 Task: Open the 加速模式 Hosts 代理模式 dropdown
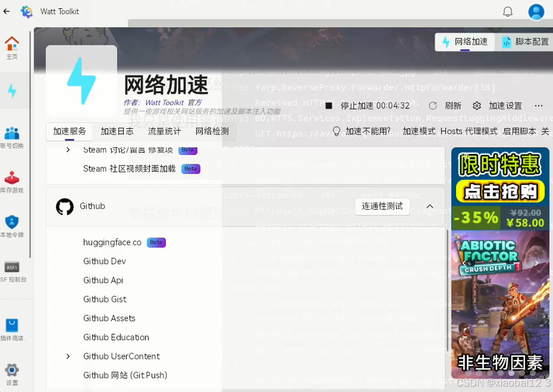pos(450,131)
